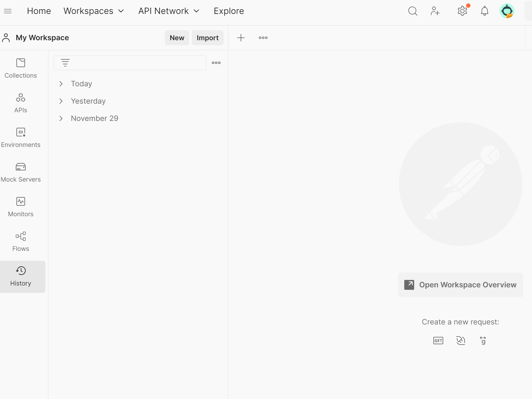Open the Flows sidebar tab
The image size is (532, 399).
coord(21,242)
